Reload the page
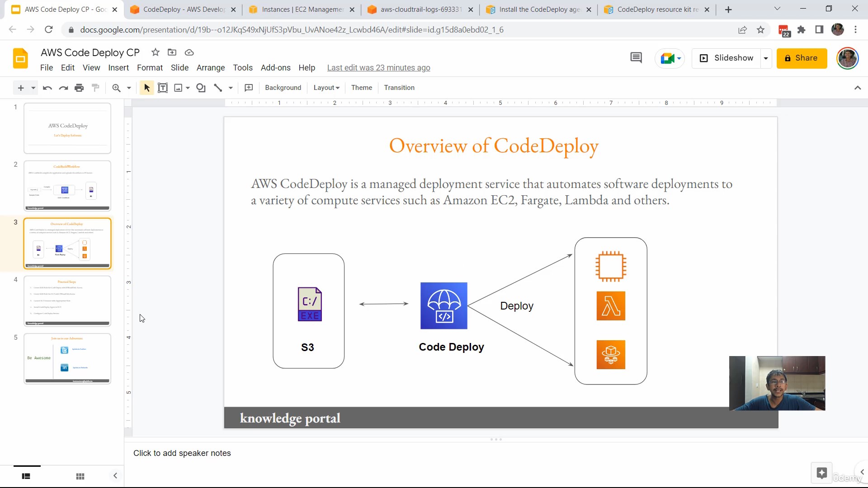868x488 pixels. click(x=48, y=30)
